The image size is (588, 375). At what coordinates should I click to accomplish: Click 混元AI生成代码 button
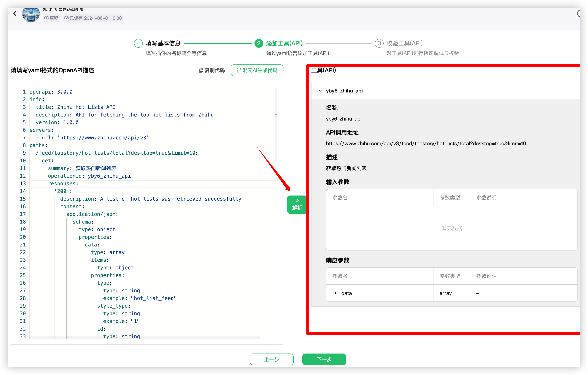257,70
